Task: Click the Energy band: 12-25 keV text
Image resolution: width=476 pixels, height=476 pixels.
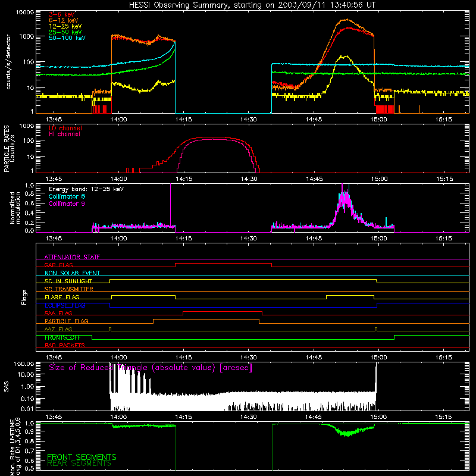Action: 86,189
